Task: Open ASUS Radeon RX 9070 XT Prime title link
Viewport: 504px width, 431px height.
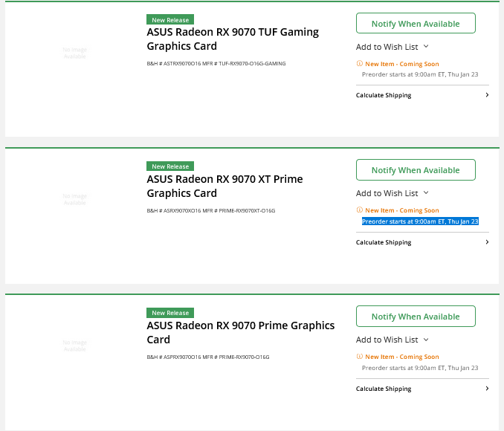Action: 224,186
